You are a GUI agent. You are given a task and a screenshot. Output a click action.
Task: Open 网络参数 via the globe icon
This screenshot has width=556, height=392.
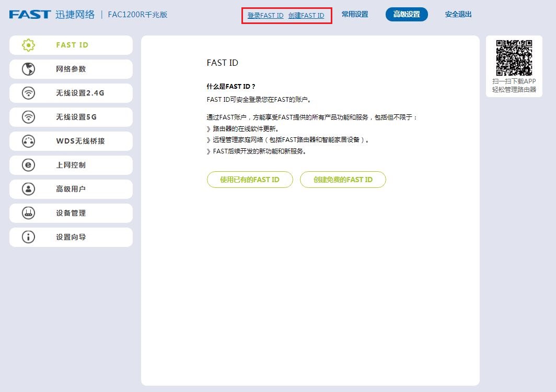tap(29, 69)
